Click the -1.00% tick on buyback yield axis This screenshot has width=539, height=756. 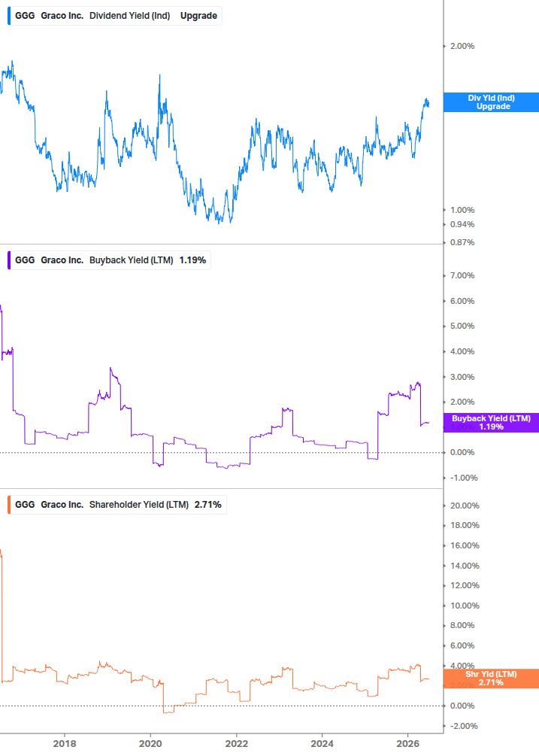(464, 478)
